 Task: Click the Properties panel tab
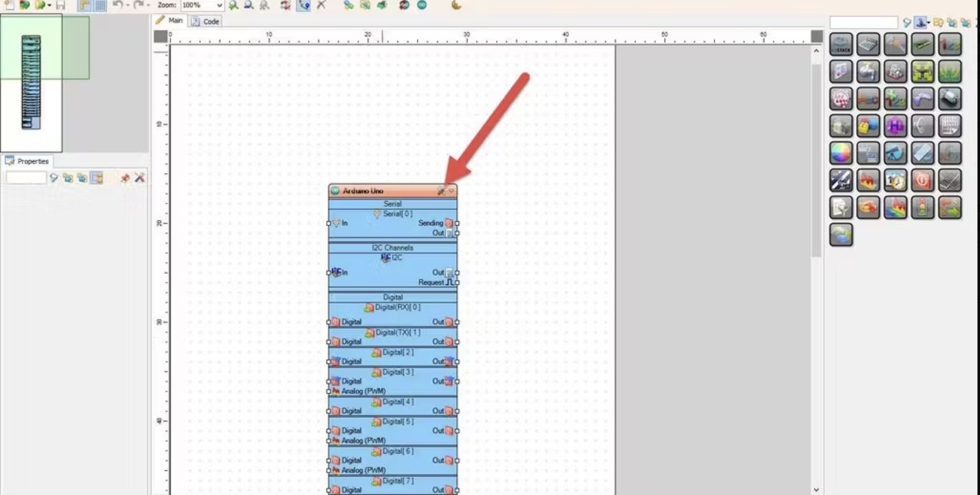(x=27, y=162)
